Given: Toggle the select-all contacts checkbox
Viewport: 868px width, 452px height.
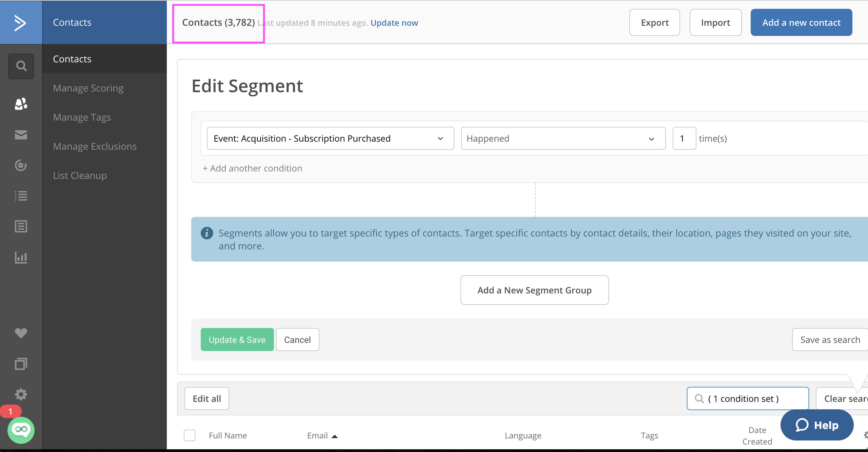Looking at the screenshot, I should point(190,435).
